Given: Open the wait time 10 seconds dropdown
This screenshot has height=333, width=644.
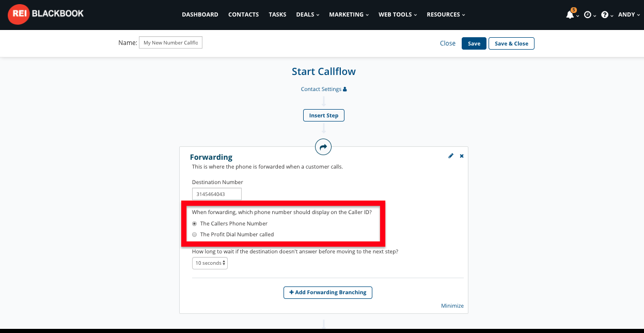Looking at the screenshot, I should click(210, 263).
